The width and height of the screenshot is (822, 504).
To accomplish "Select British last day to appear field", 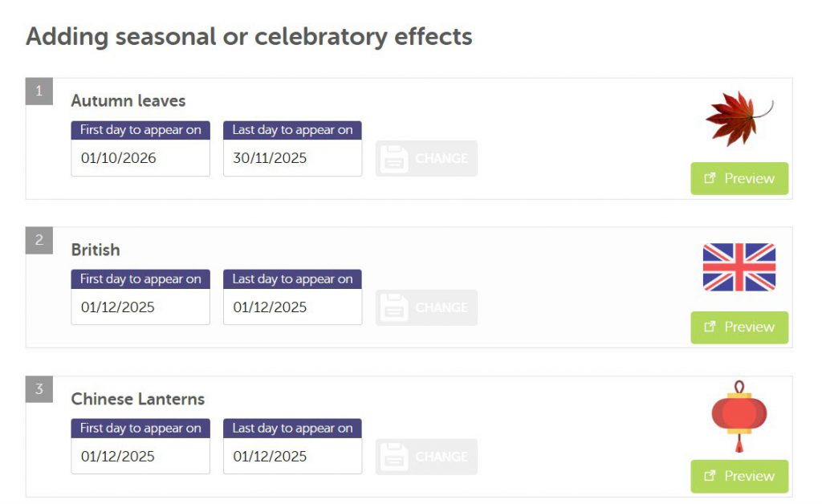I will [x=292, y=307].
